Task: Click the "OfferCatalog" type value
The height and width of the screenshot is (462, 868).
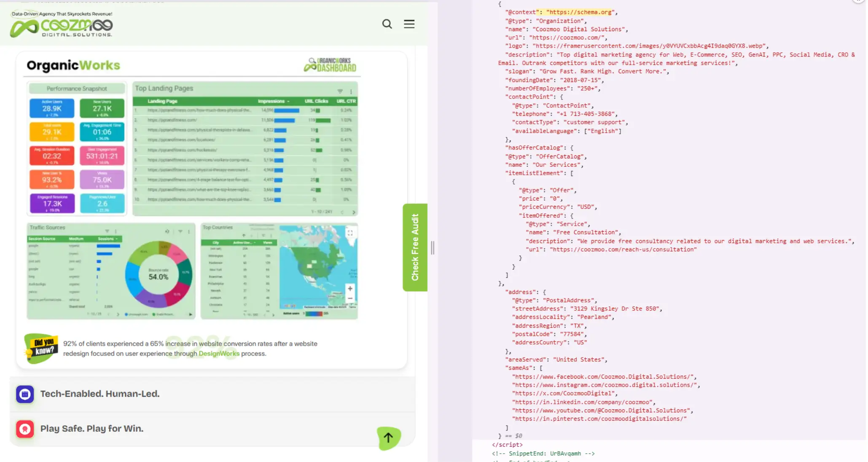Action: (x=560, y=156)
